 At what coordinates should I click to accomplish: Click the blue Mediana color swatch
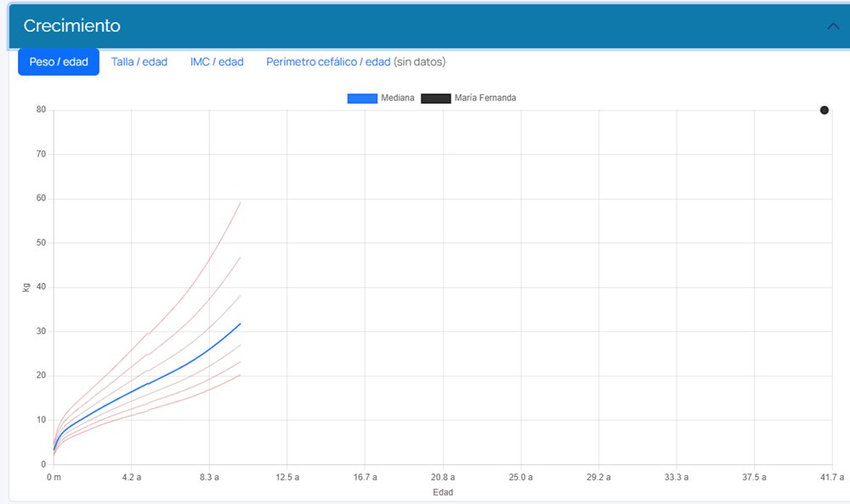[362, 98]
